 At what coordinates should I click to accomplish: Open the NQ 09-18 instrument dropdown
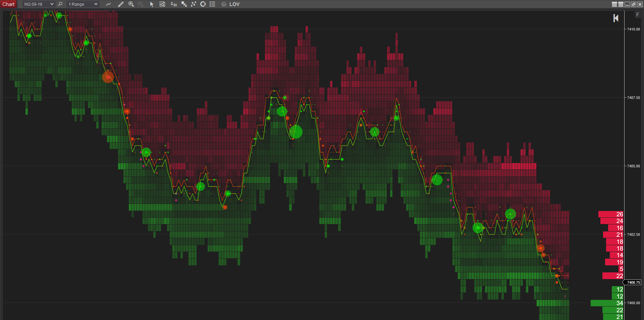tap(39, 4)
